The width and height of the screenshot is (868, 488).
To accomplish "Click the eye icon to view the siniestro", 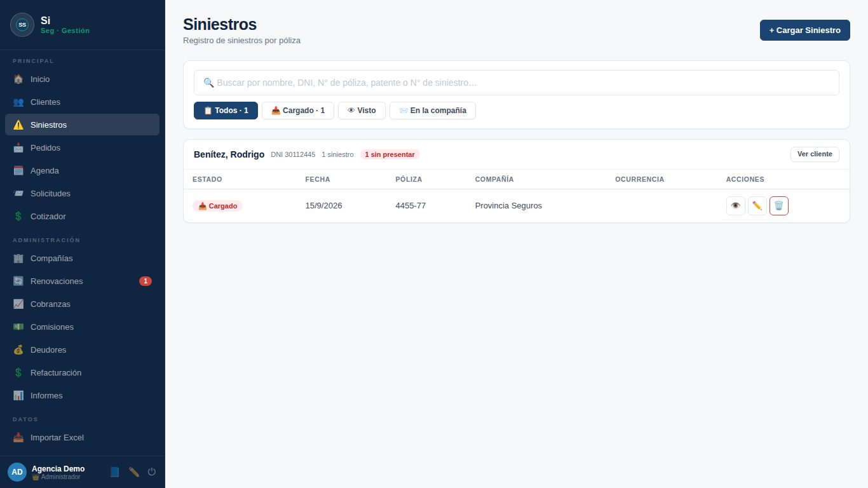I will point(736,206).
